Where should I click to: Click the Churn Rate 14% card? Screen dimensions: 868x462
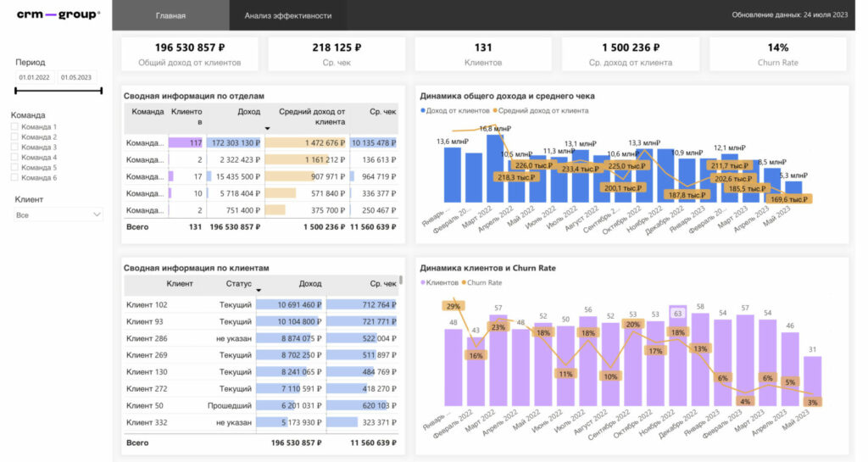click(778, 54)
